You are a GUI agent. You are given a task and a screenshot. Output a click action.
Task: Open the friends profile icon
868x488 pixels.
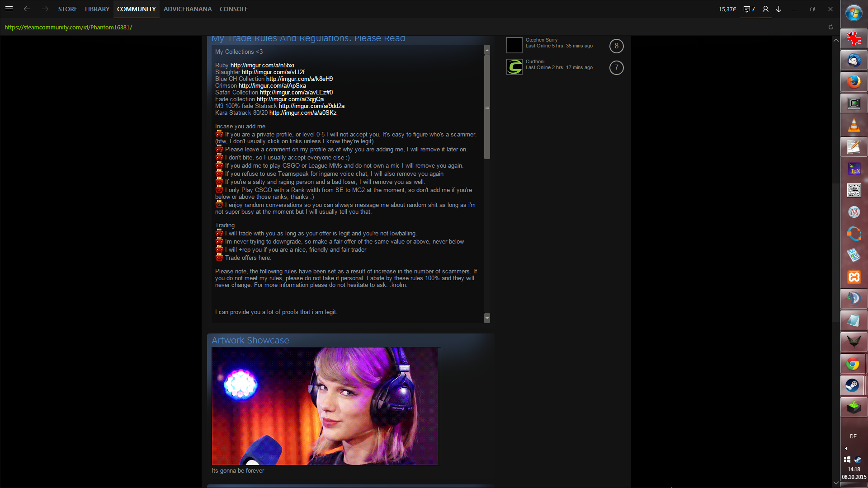(x=765, y=9)
